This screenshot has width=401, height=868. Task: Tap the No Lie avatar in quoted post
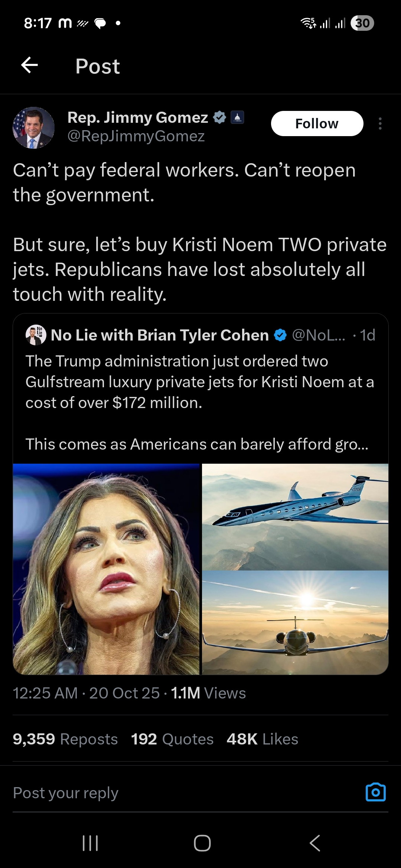pyautogui.click(x=36, y=335)
